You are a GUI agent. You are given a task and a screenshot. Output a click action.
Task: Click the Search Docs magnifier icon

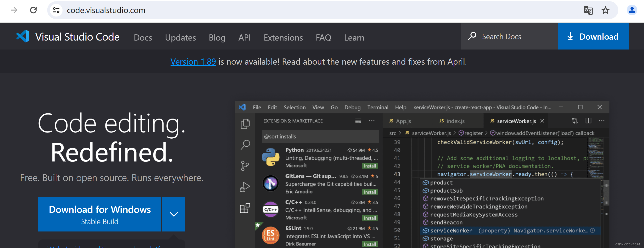coord(472,37)
